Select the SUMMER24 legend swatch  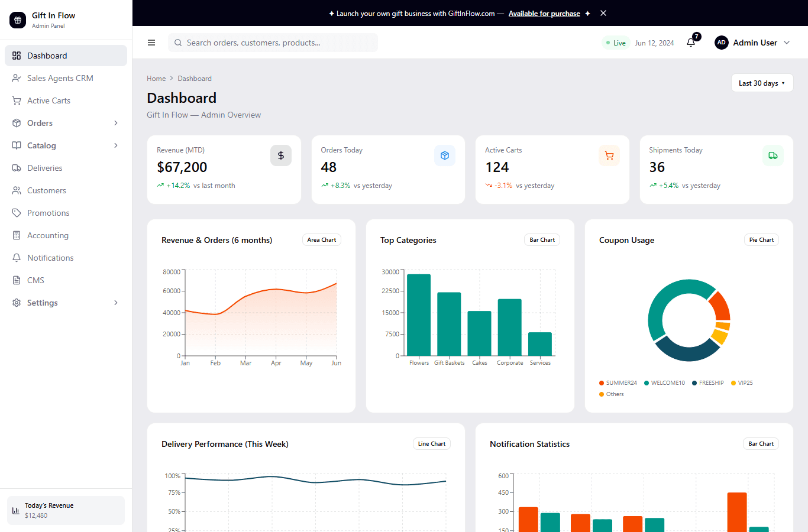tap(602, 383)
